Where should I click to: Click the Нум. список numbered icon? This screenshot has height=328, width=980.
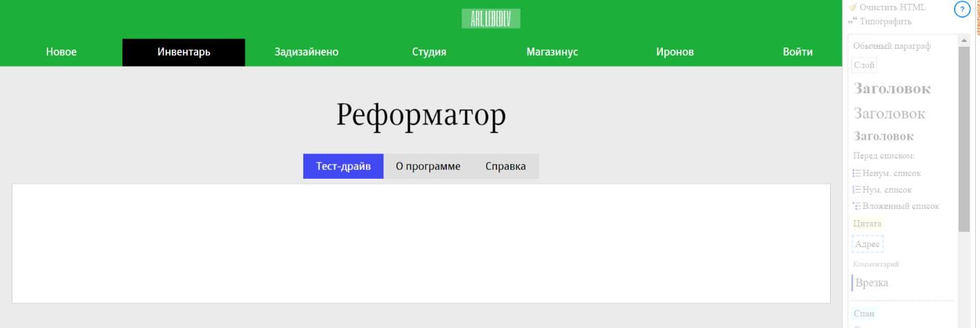click(856, 190)
